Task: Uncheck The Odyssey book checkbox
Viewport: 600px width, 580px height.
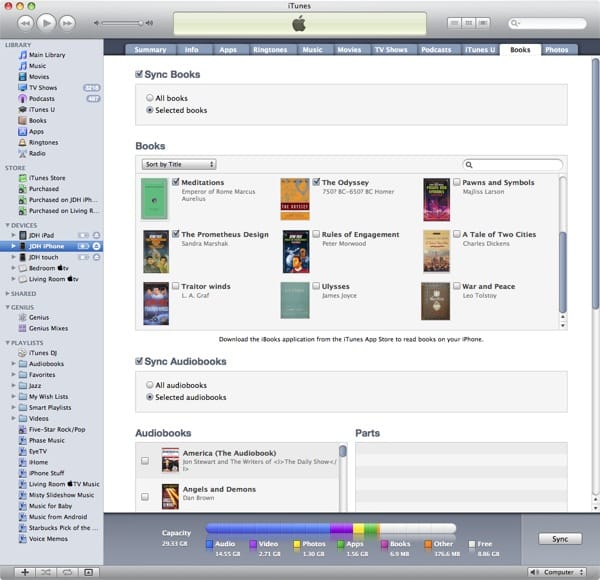Action: [316, 182]
